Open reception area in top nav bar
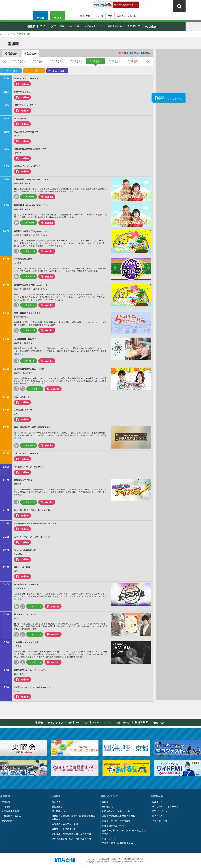The height and width of the screenshot is (868, 201). point(133,26)
